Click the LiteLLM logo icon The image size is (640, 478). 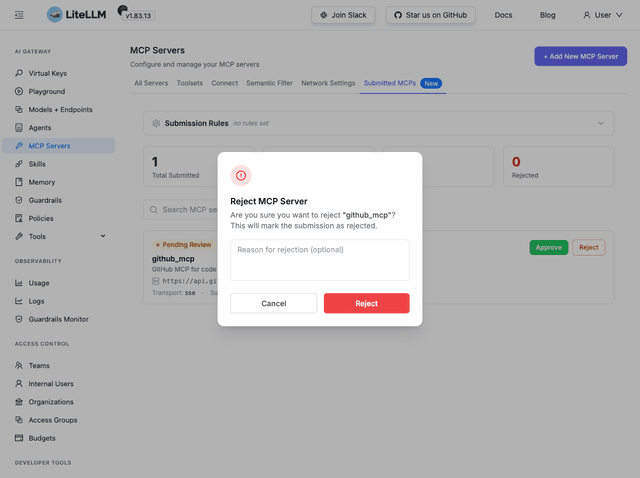(55, 15)
